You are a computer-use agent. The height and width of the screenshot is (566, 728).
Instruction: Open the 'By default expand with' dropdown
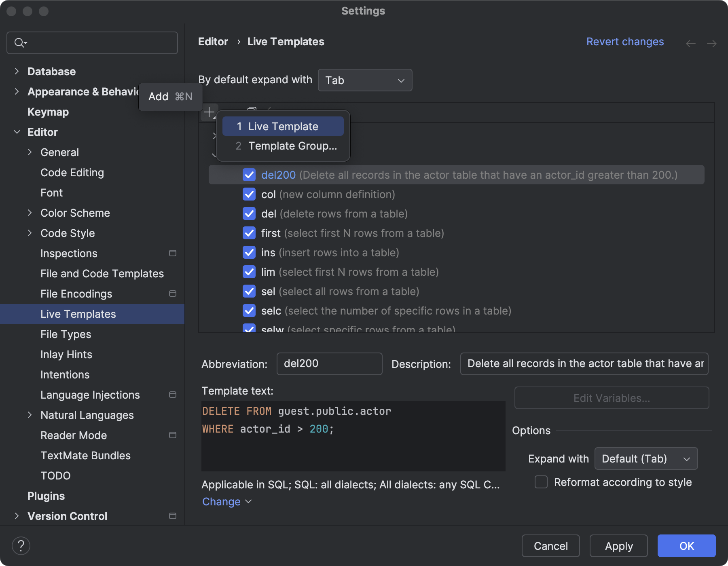click(x=364, y=80)
